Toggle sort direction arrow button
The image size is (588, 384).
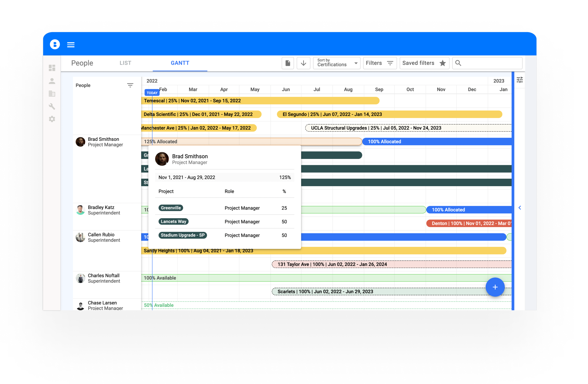click(303, 63)
